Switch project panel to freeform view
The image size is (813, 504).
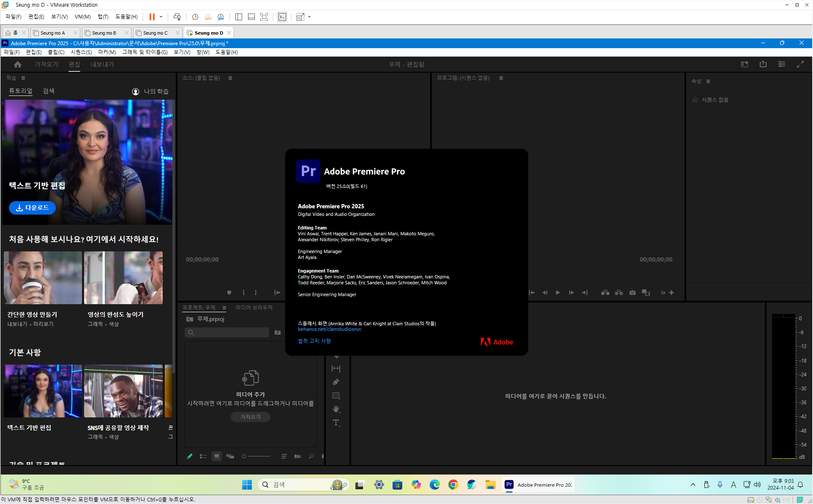point(230,456)
